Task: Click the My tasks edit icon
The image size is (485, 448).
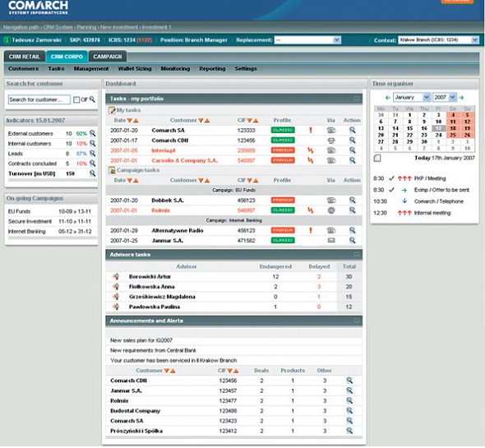Action: (x=111, y=110)
